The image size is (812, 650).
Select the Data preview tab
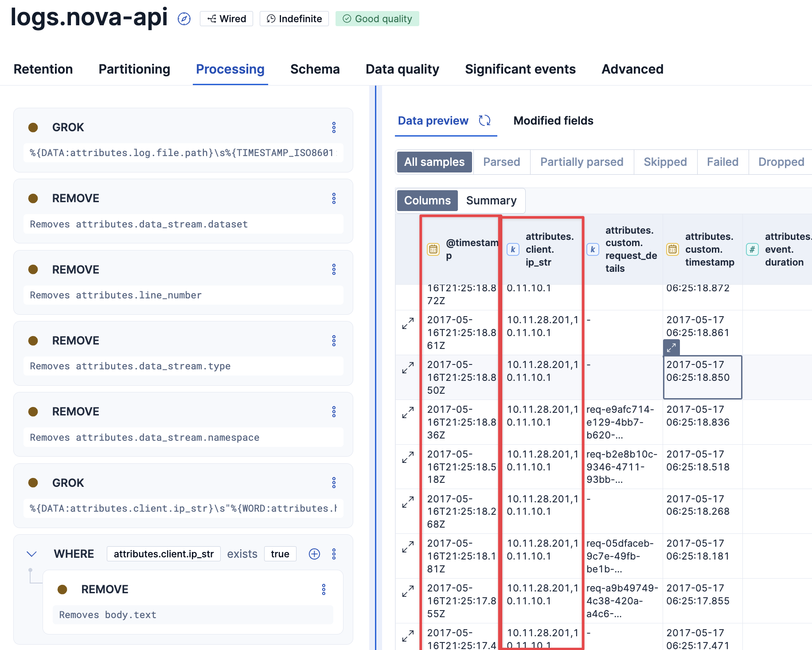(433, 121)
